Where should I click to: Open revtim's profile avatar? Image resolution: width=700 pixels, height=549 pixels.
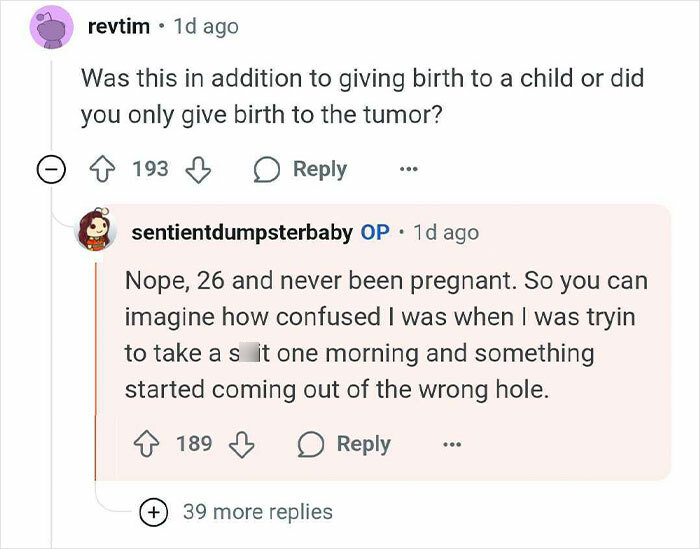click(48, 28)
